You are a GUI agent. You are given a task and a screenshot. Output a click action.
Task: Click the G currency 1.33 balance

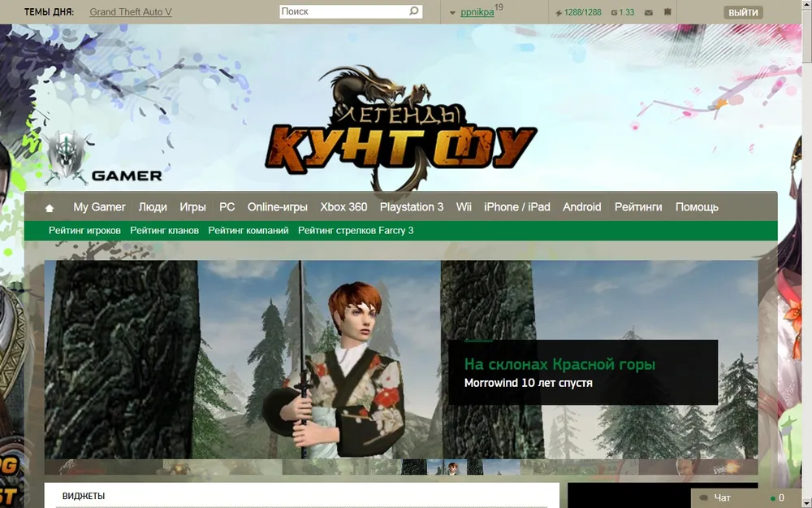click(x=623, y=12)
